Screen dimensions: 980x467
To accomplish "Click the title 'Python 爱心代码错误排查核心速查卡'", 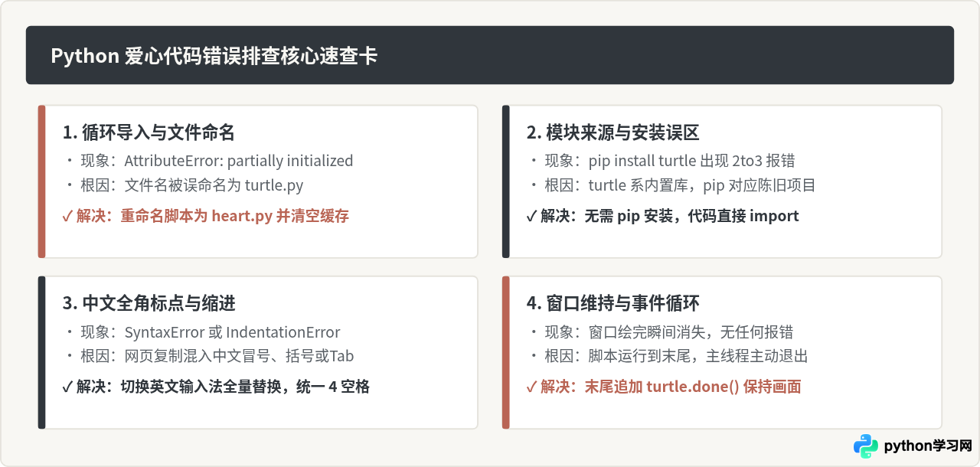I will click(x=214, y=56).
